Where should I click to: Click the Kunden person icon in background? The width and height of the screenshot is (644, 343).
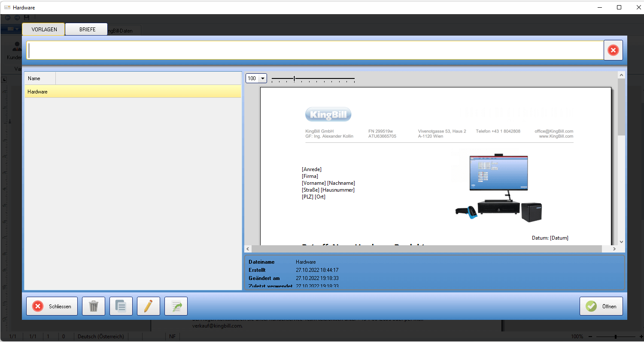(18, 46)
